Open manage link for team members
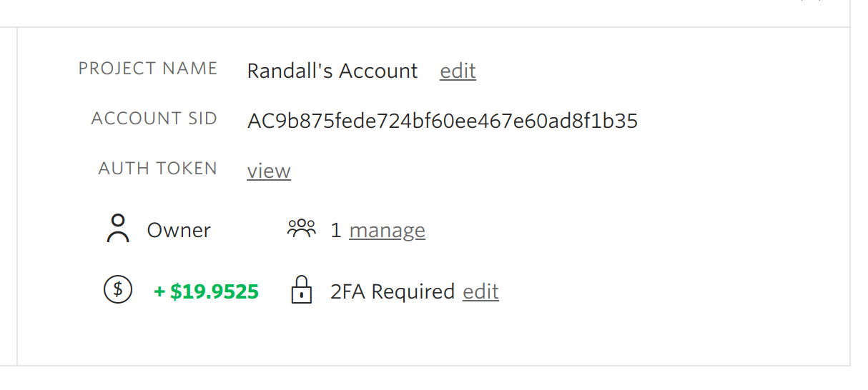 387,230
